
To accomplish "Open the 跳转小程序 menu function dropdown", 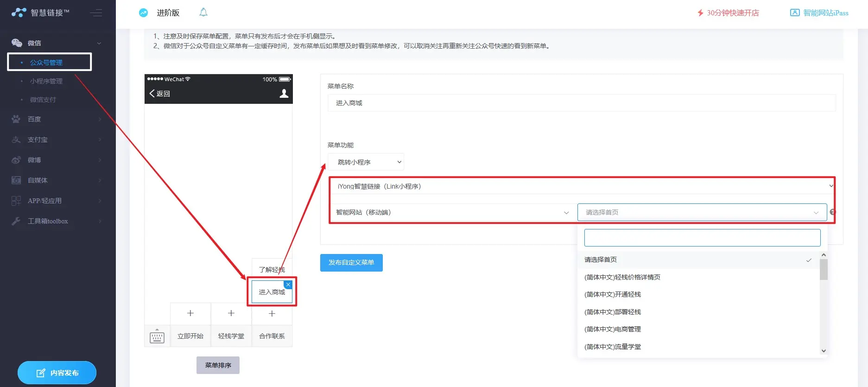I will 366,162.
